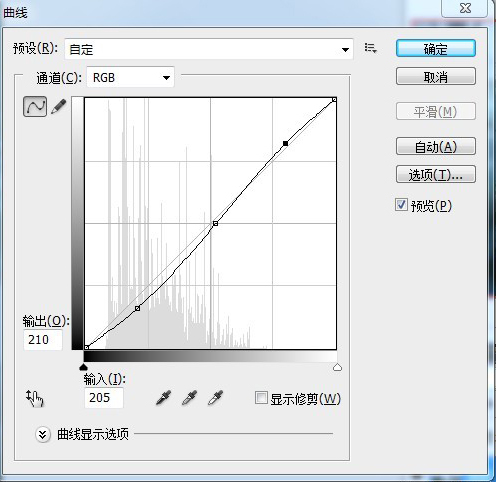Open the preset options menu icon
This screenshot has width=496, height=482.
[370, 48]
